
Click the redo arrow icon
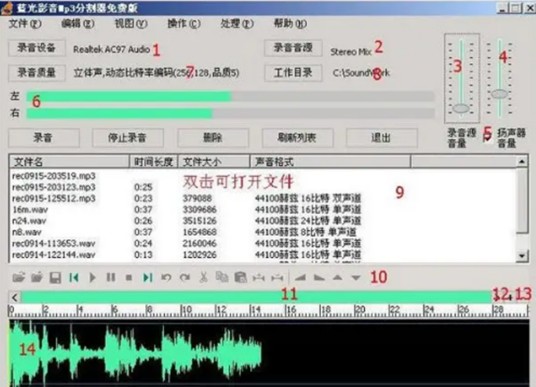[185, 277]
